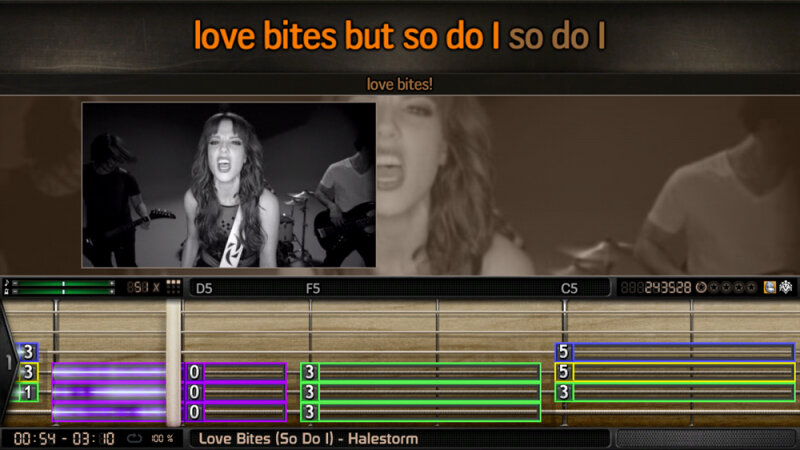
Task: Click the 00:54 - 03:10 time display
Action: 64,438
